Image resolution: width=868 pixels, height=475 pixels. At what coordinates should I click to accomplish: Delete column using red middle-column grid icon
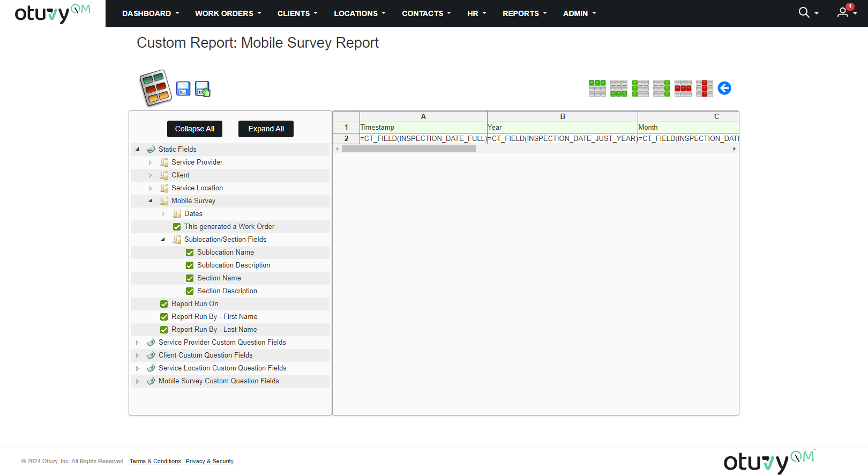click(x=705, y=88)
